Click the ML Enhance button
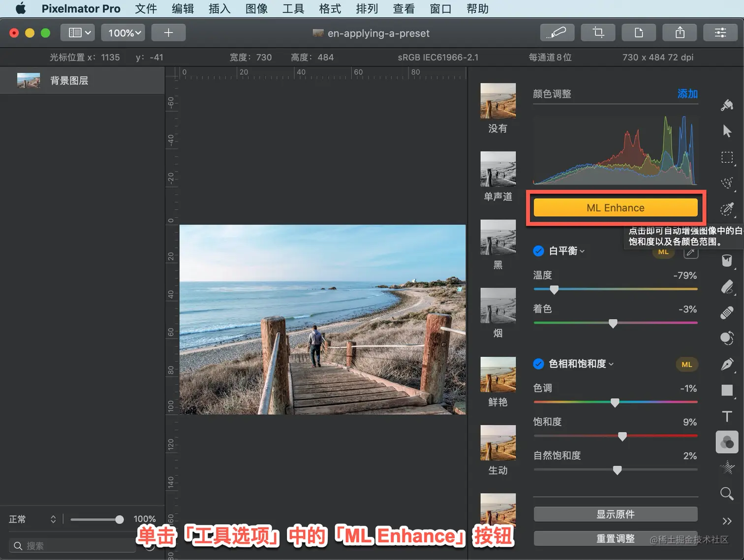 [616, 208]
